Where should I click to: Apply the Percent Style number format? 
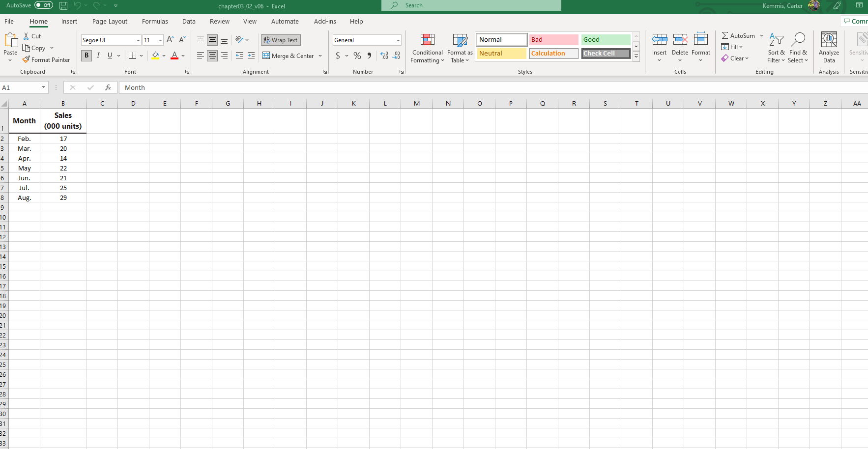(x=357, y=56)
